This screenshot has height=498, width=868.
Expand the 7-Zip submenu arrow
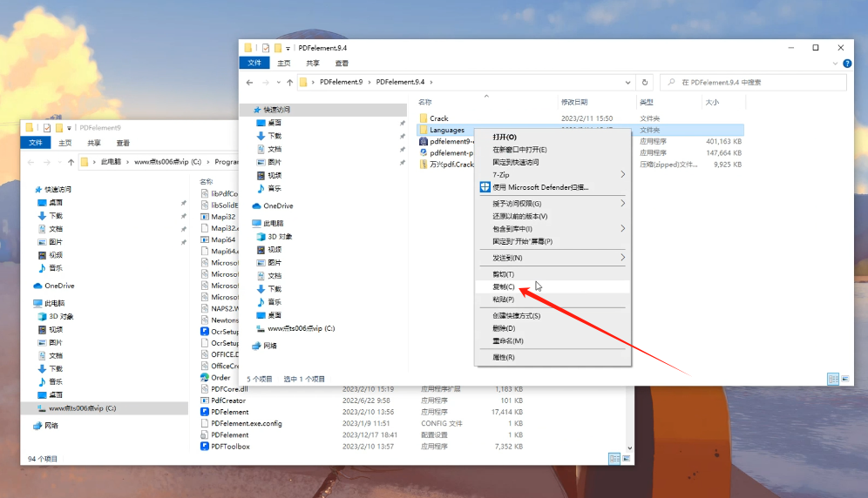pyautogui.click(x=623, y=174)
